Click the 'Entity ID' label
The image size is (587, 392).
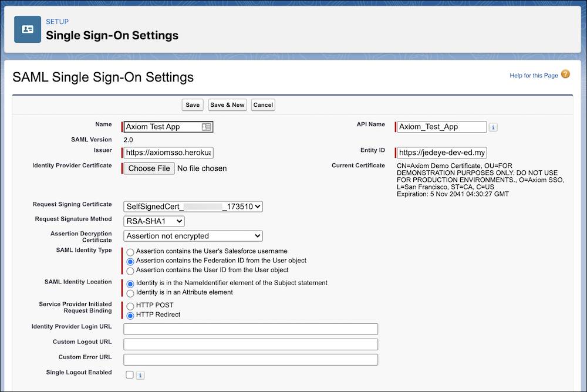tap(373, 150)
